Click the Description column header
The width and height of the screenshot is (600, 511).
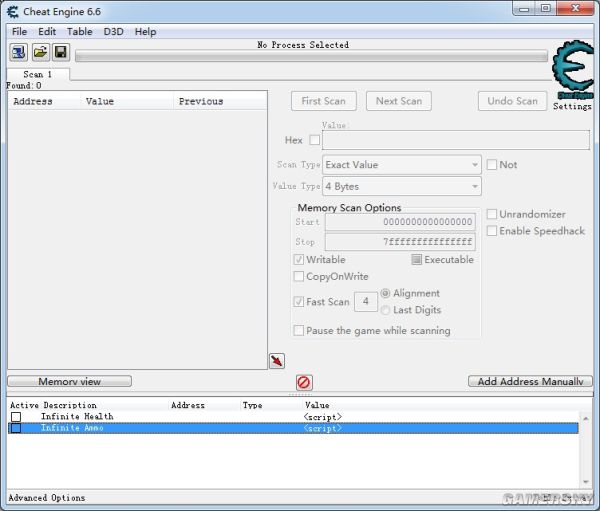click(70, 405)
